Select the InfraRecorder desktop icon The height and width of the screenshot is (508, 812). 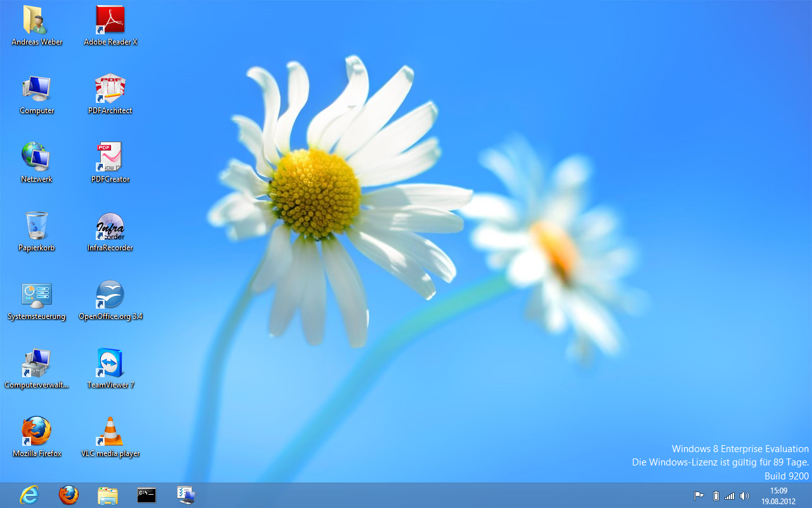click(110, 226)
